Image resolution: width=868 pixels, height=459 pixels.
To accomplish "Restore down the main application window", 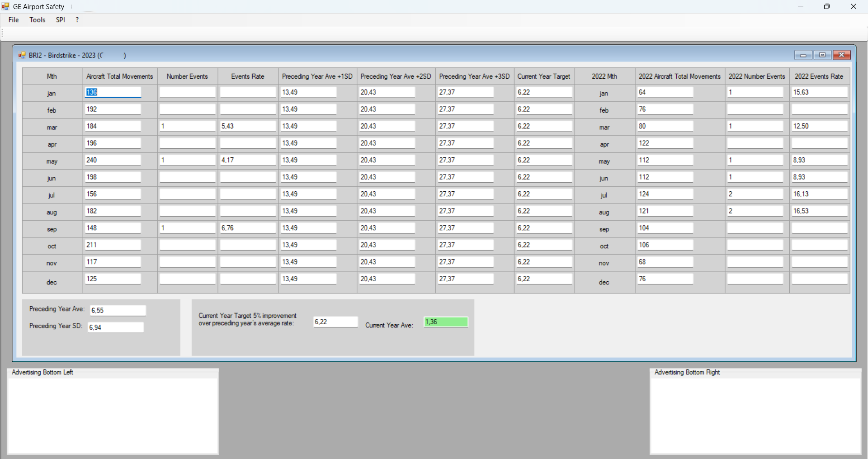I will (x=826, y=6).
